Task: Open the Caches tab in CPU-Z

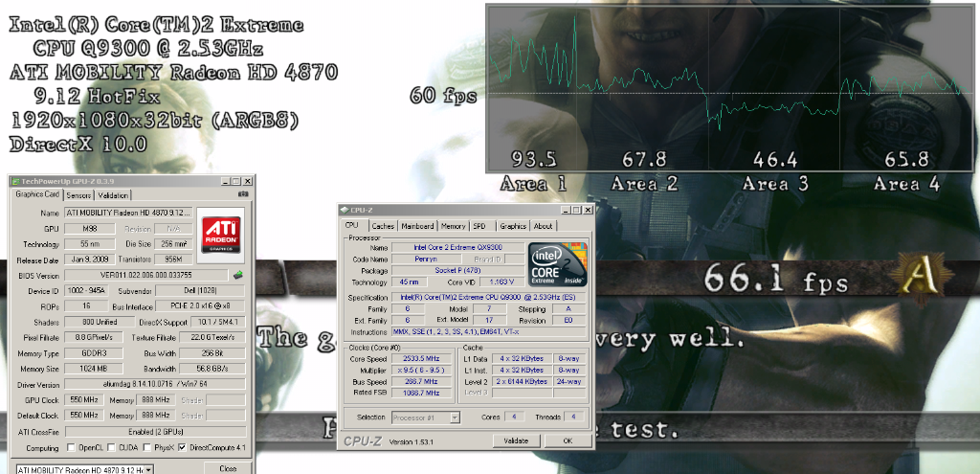Action: coord(383,226)
